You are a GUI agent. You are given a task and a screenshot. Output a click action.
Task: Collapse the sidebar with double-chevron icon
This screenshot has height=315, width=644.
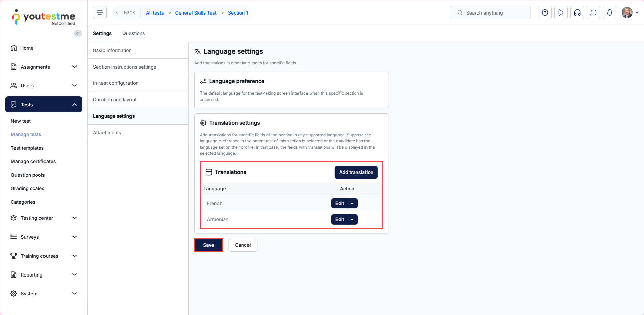78,33
